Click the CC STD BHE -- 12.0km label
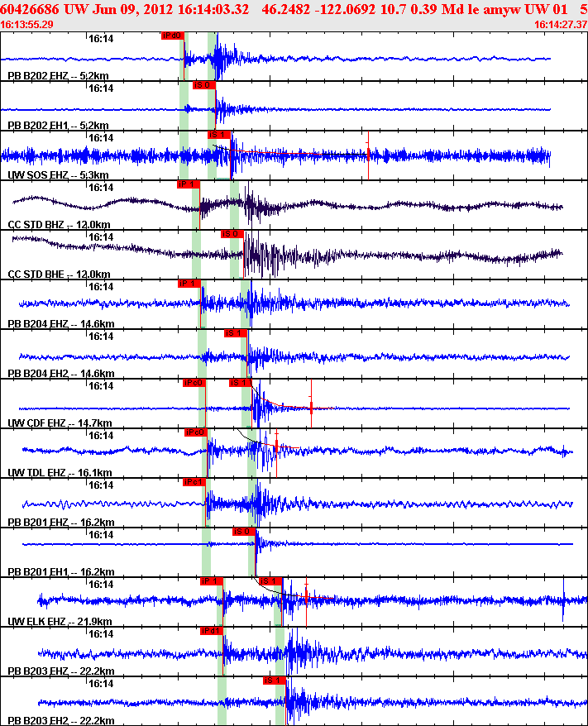This screenshot has height=726, width=588. [x=60, y=274]
